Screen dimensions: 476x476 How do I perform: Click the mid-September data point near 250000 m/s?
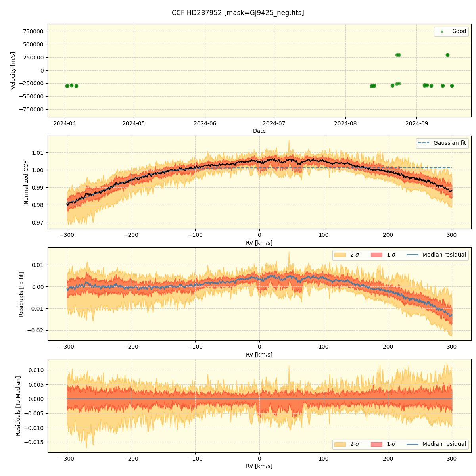point(447,55)
